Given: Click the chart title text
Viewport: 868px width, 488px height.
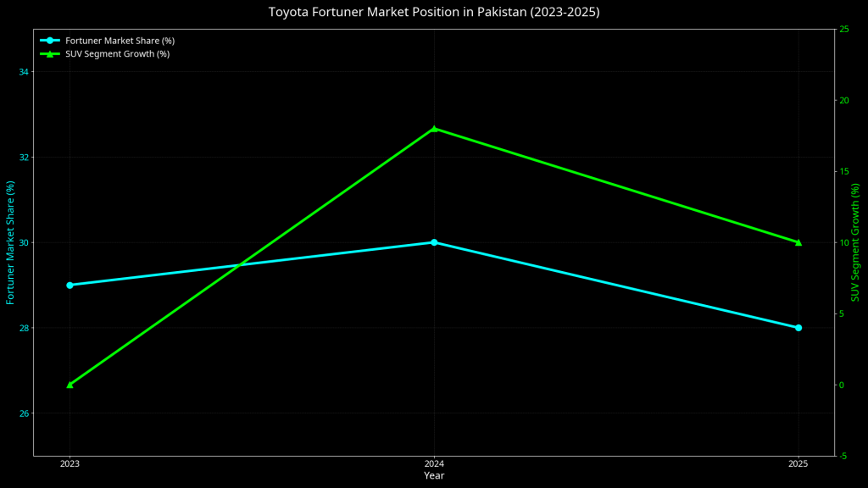Looking at the screenshot, I should click(434, 12).
